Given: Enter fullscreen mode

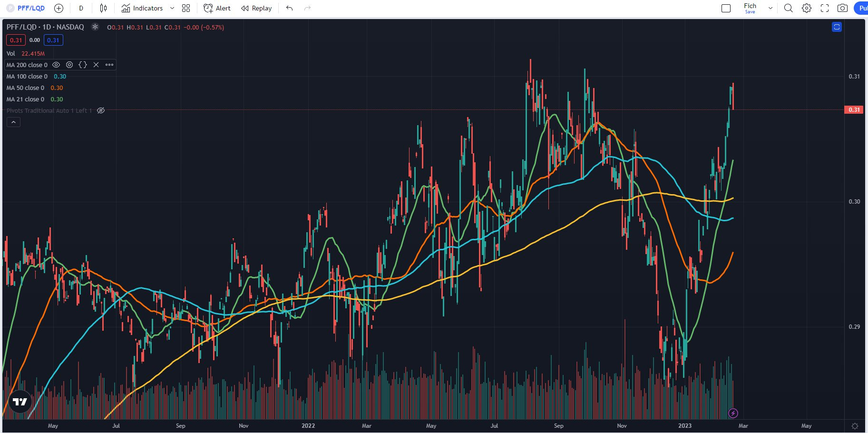Looking at the screenshot, I should [825, 8].
